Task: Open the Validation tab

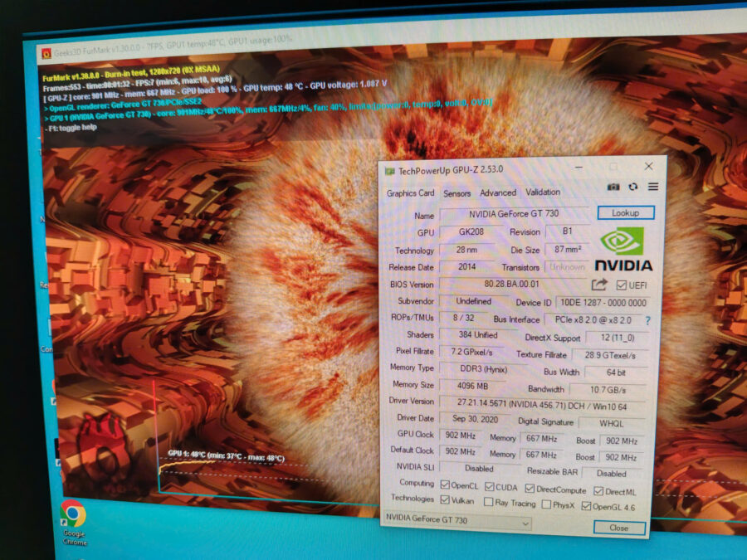Action: [543, 192]
